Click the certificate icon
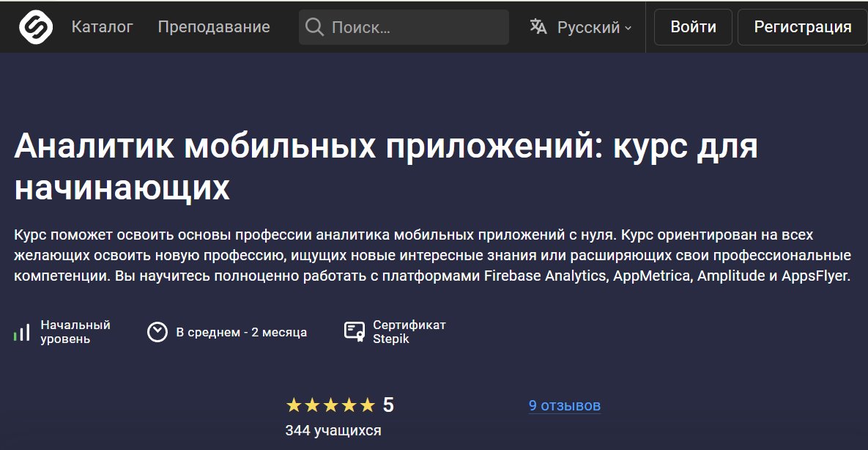Viewport: 868px width, 450px height. (355, 332)
